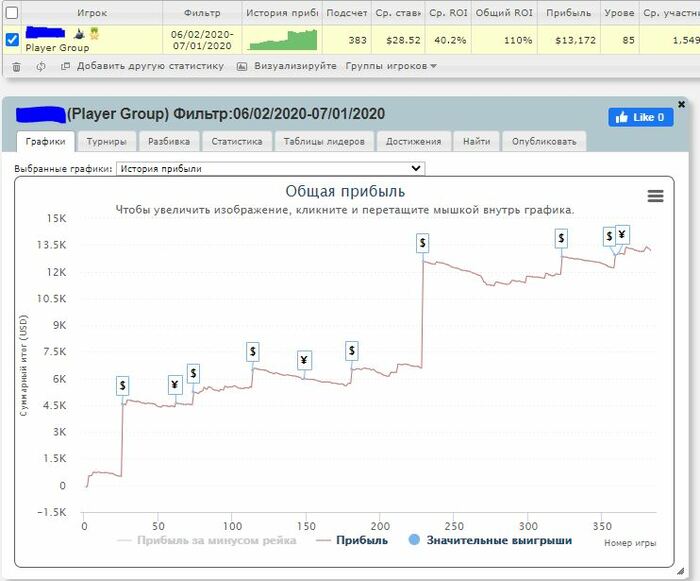
Task: Click the shark icon next to player
Action: [x=79, y=33]
